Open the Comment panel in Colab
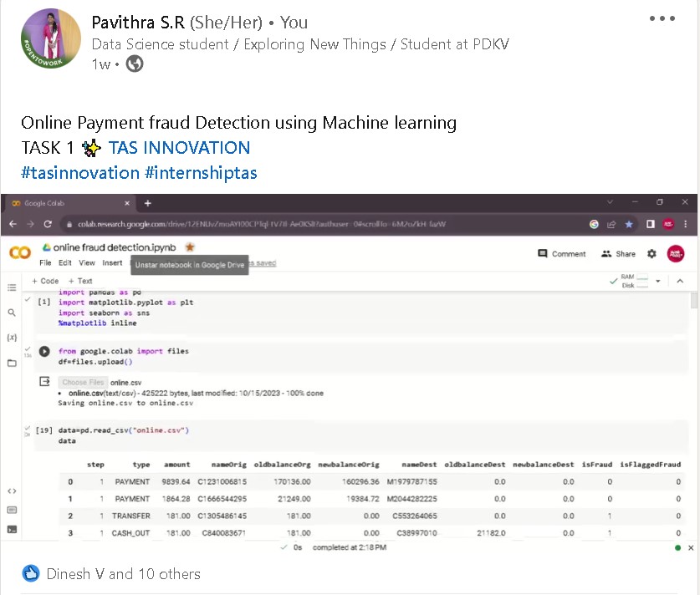Image resolution: width=700 pixels, height=595 pixels. [x=557, y=252]
